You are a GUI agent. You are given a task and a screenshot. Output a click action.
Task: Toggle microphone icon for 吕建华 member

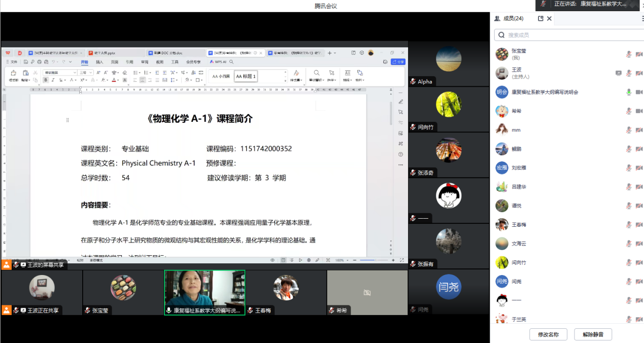(629, 187)
